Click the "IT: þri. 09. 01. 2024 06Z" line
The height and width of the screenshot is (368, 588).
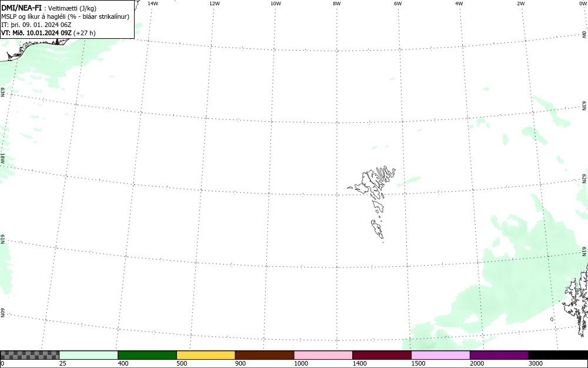pyautogui.click(x=36, y=25)
